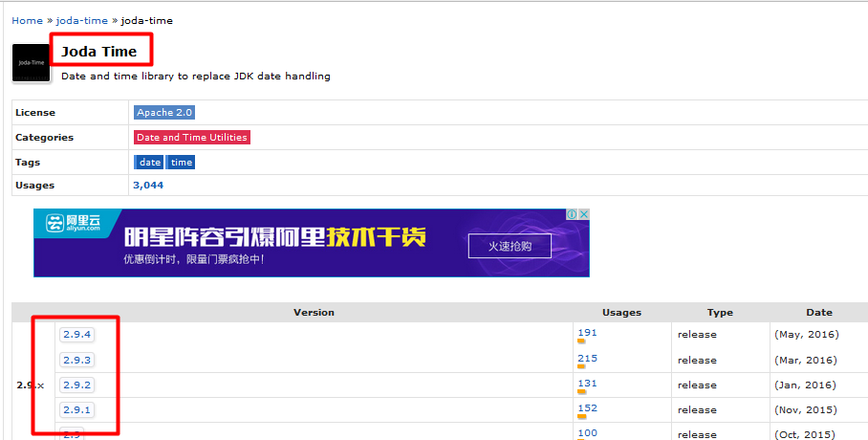This screenshot has width=868, height=440.
Task: Open the 131 usages link
Action: pos(587,383)
